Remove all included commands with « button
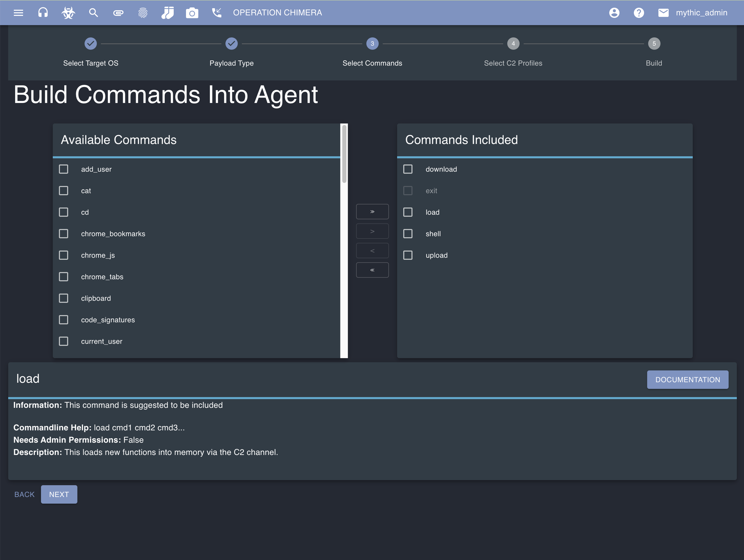Viewport: 744px width, 560px height. tap(372, 270)
